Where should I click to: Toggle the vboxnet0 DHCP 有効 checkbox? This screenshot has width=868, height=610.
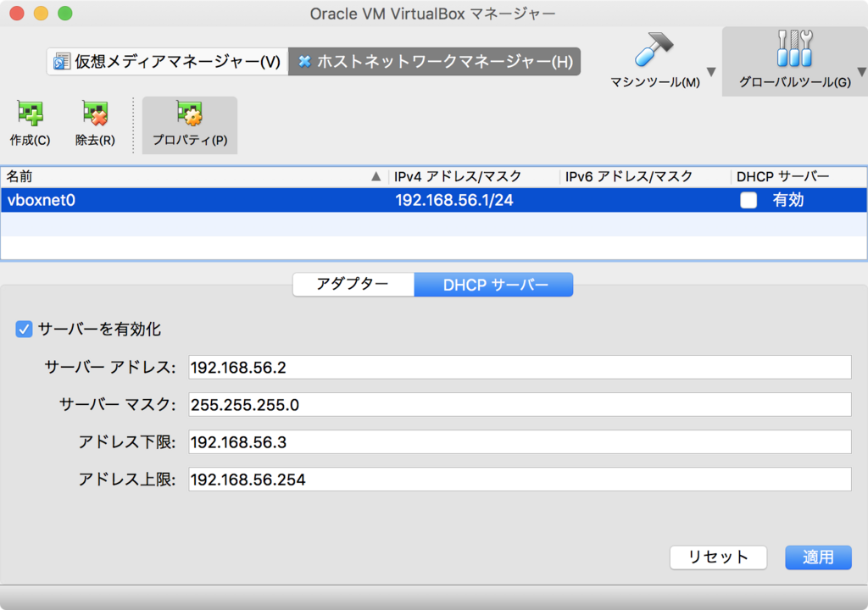point(748,200)
